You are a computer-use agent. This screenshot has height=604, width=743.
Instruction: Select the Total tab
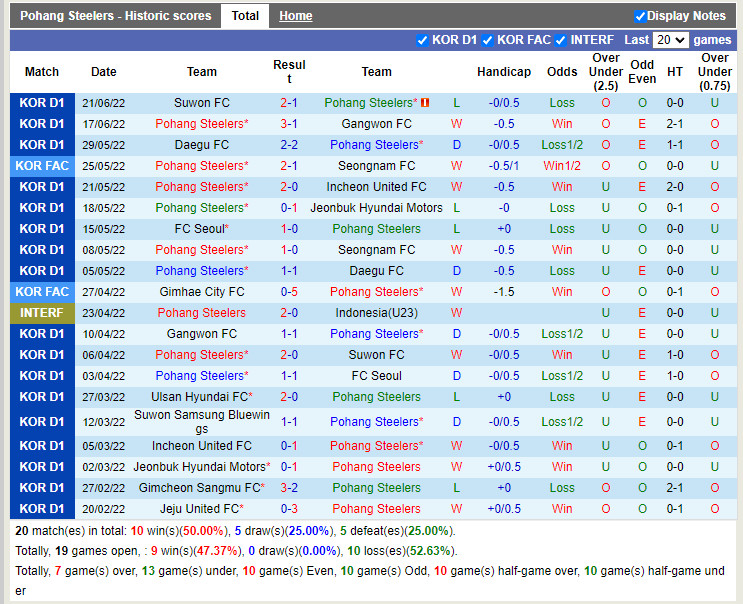(x=245, y=16)
